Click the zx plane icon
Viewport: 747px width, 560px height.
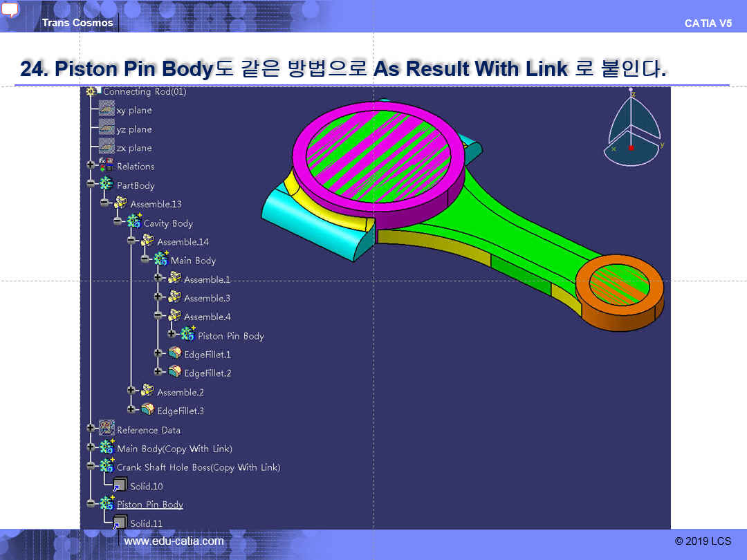pos(106,147)
